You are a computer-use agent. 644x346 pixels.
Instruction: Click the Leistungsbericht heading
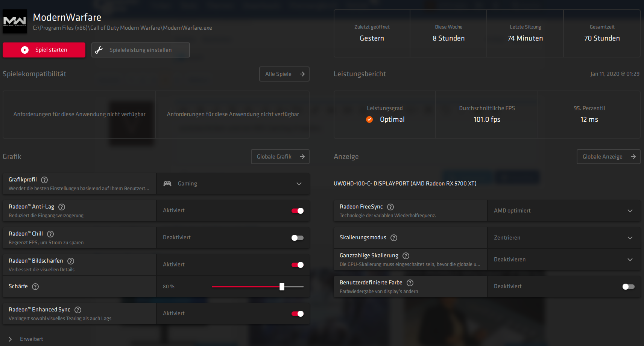pyautogui.click(x=360, y=74)
